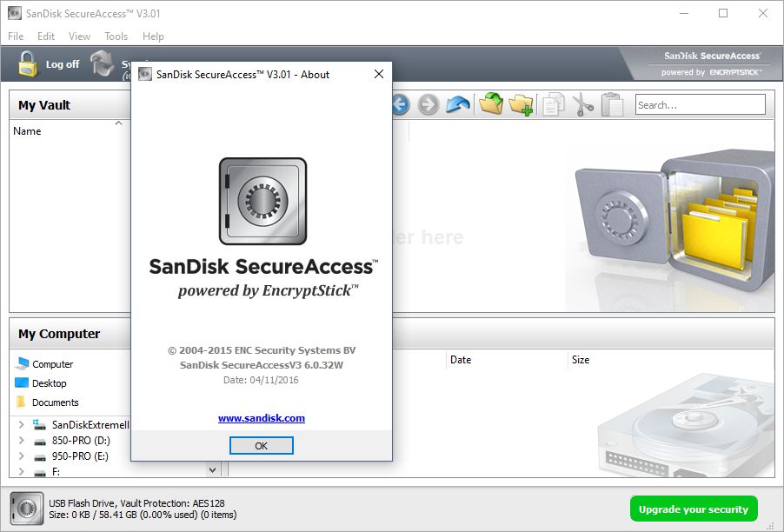Click the Date column header
Viewport: 784px width, 532px height.
pos(461,360)
